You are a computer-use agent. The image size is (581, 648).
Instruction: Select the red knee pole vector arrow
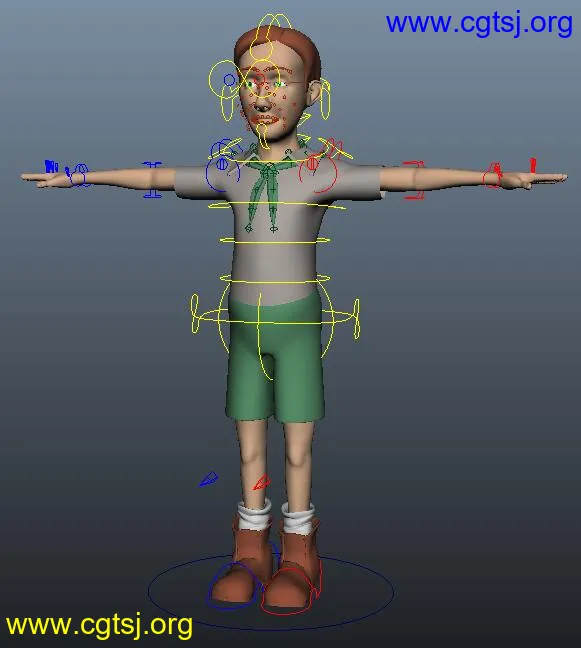click(x=262, y=483)
